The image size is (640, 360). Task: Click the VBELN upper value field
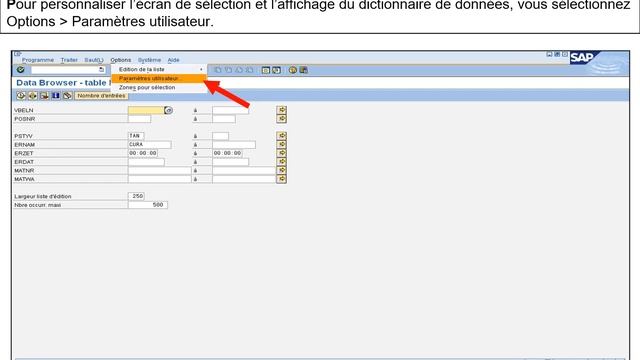point(230,110)
